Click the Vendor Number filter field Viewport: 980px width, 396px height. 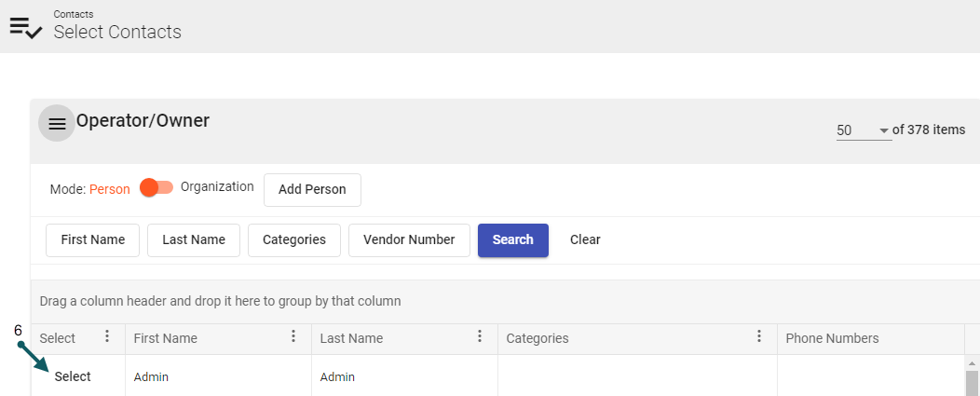click(x=409, y=239)
